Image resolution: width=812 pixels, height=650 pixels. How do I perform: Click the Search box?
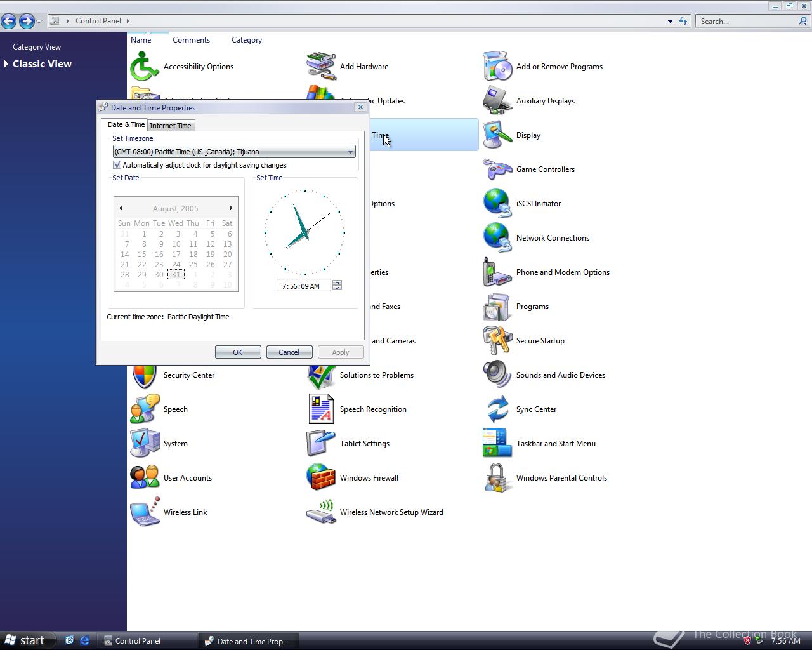pos(747,21)
